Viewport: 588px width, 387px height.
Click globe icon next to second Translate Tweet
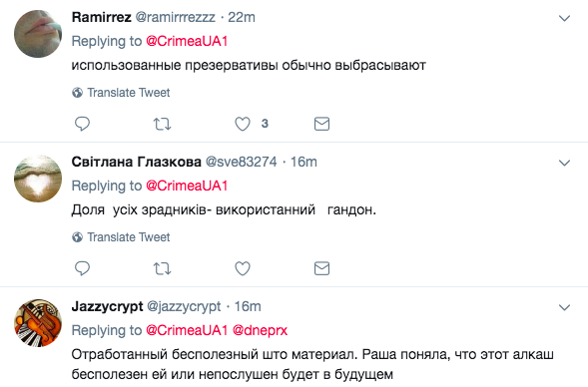[77, 237]
